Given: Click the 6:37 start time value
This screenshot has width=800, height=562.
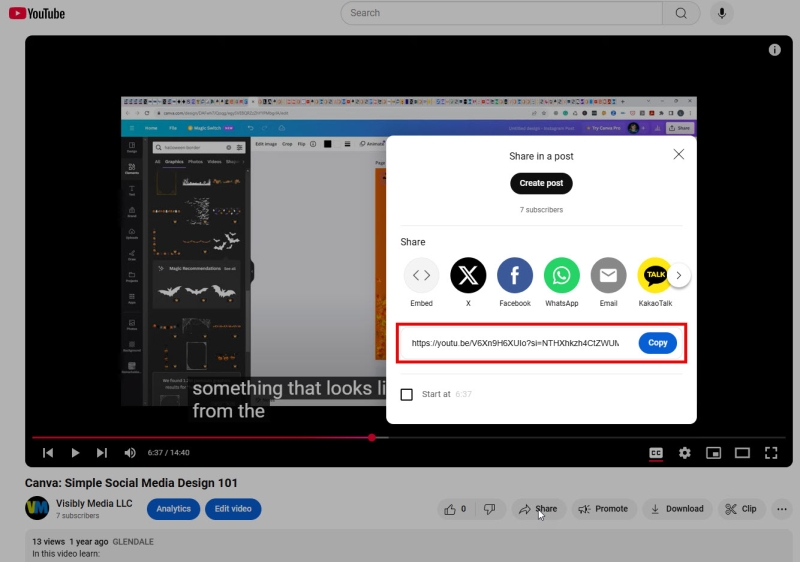Looking at the screenshot, I should point(463,394).
